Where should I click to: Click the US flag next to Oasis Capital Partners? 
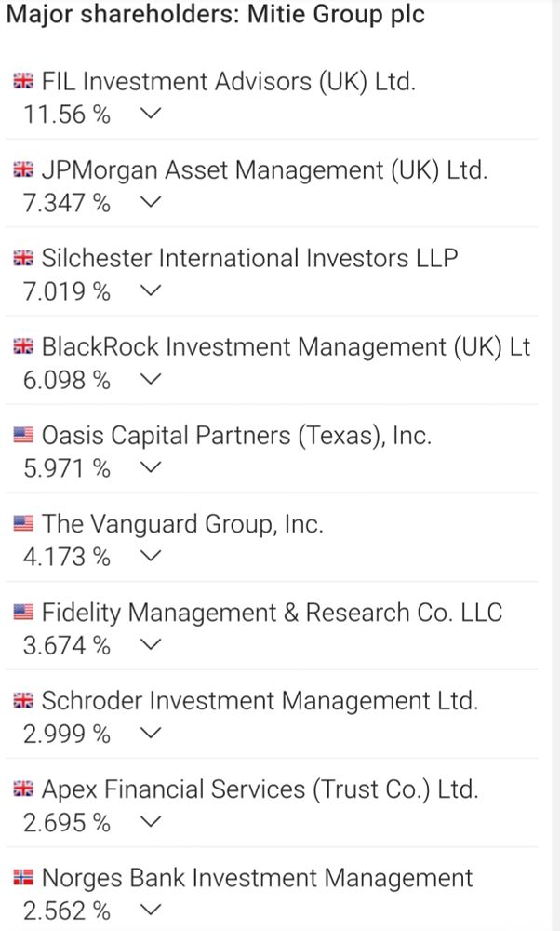click(23, 435)
